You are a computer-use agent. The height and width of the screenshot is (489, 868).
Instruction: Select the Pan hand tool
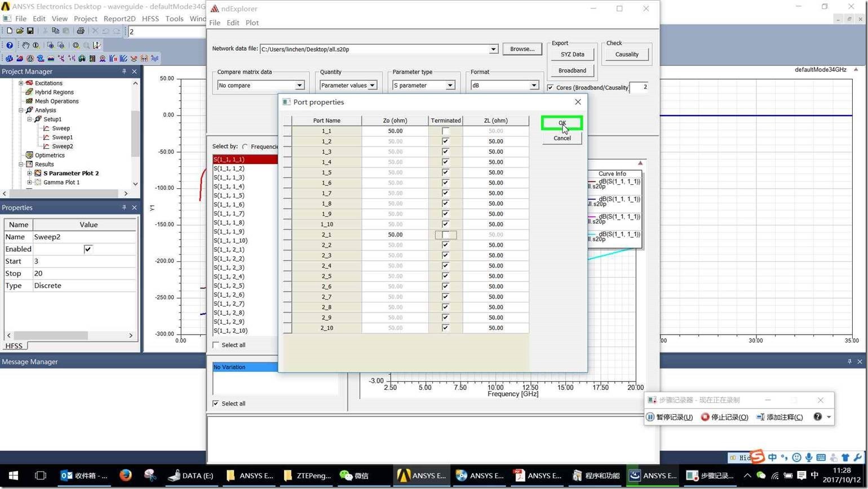click(25, 45)
